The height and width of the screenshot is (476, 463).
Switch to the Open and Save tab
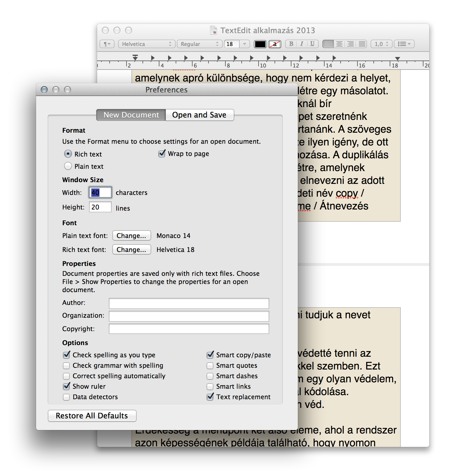[x=200, y=115]
